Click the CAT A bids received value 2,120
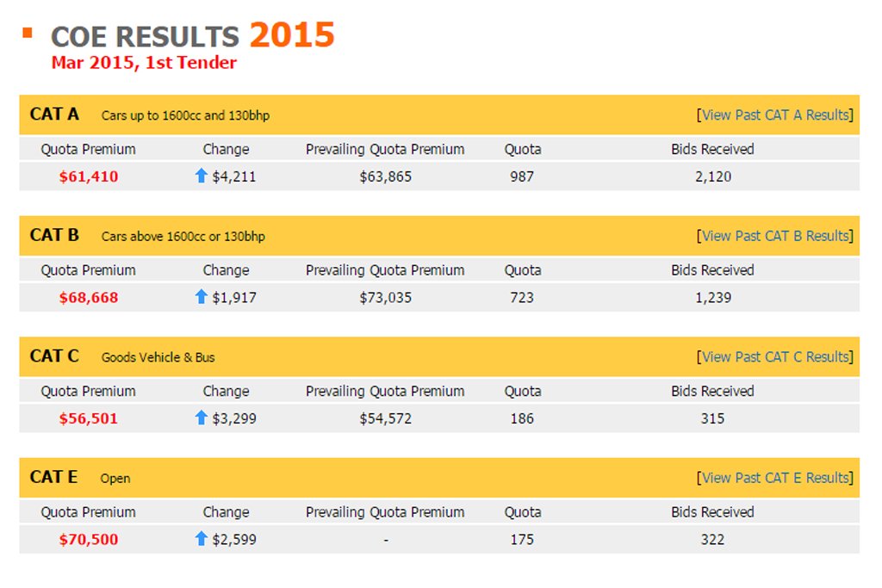The image size is (882, 588). pos(712,176)
